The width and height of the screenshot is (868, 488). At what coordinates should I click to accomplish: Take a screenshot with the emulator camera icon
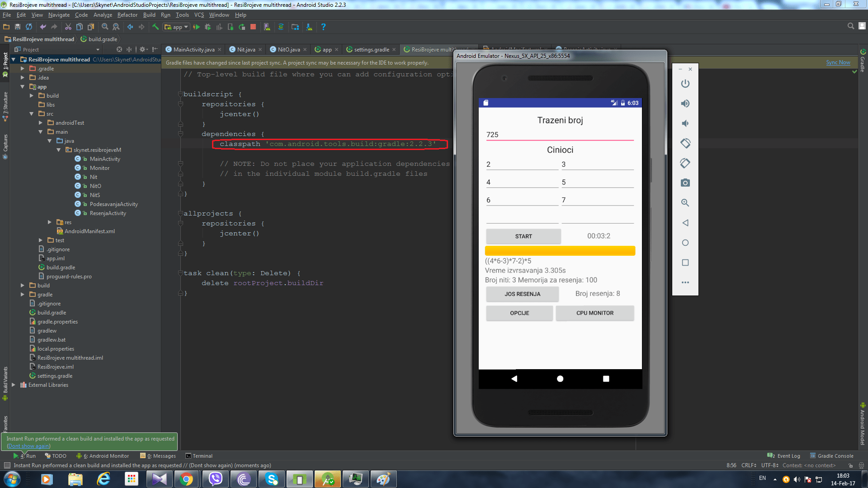tap(685, 183)
